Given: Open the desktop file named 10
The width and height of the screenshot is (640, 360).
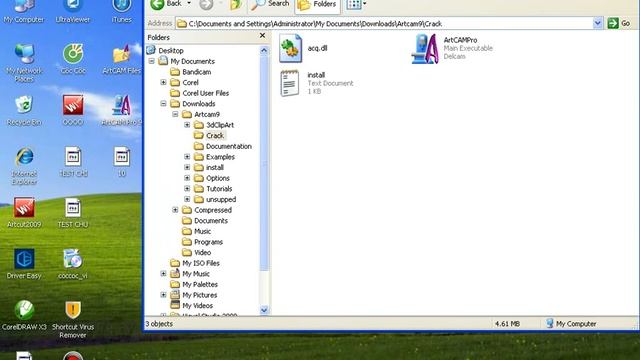Looking at the screenshot, I should click(122, 161).
